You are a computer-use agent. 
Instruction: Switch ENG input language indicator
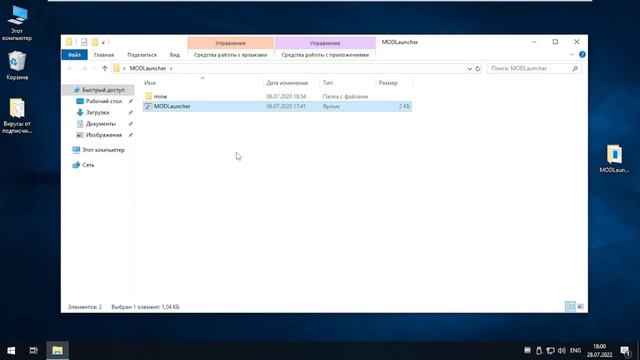[x=576, y=351]
